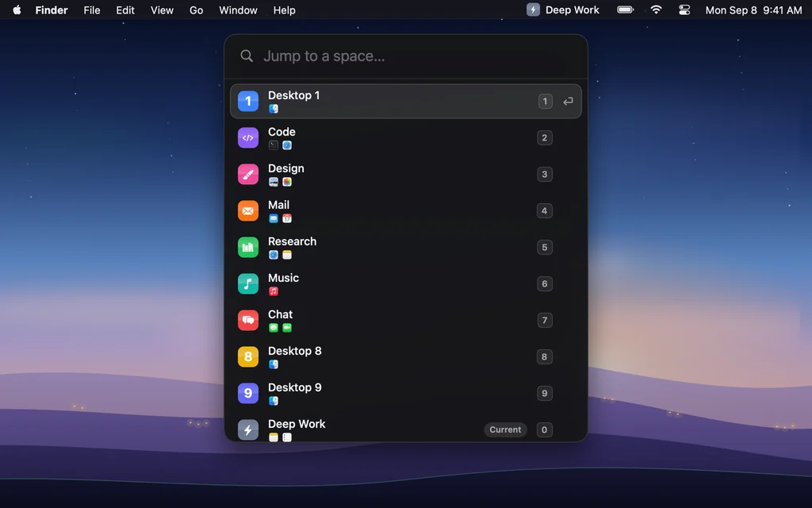Open the File menu
The width and height of the screenshot is (812, 508).
(x=92, y=10)
